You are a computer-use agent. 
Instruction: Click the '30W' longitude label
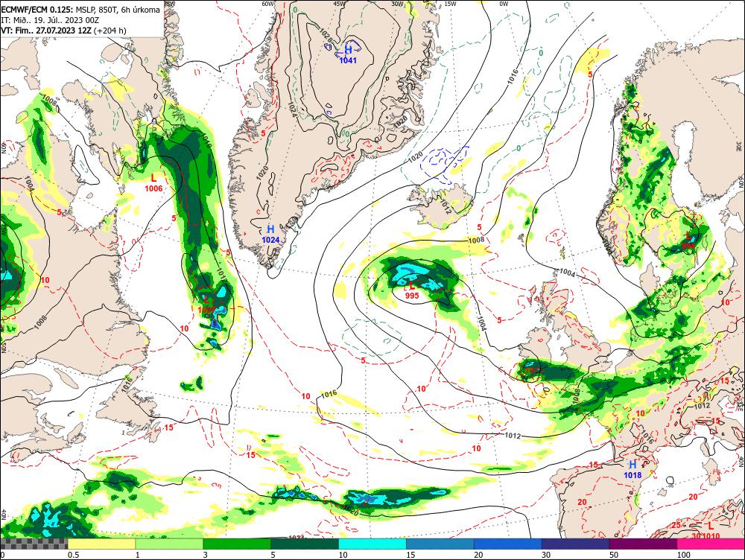click(x=398, y=4)
